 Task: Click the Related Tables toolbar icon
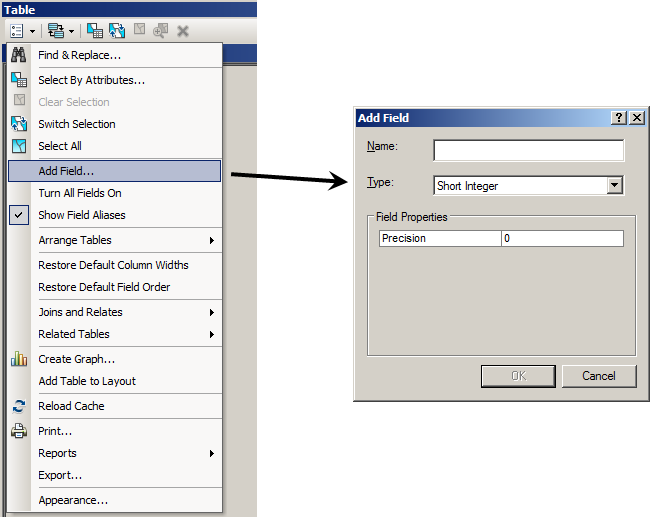click(56, 31)
